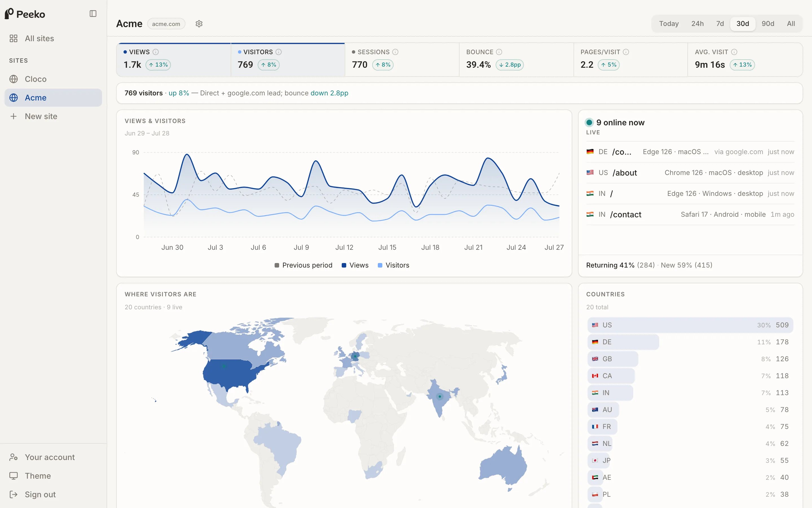Sign out of Peeko
The width and height of the screenshot is (812, 508).
[53, 494]
